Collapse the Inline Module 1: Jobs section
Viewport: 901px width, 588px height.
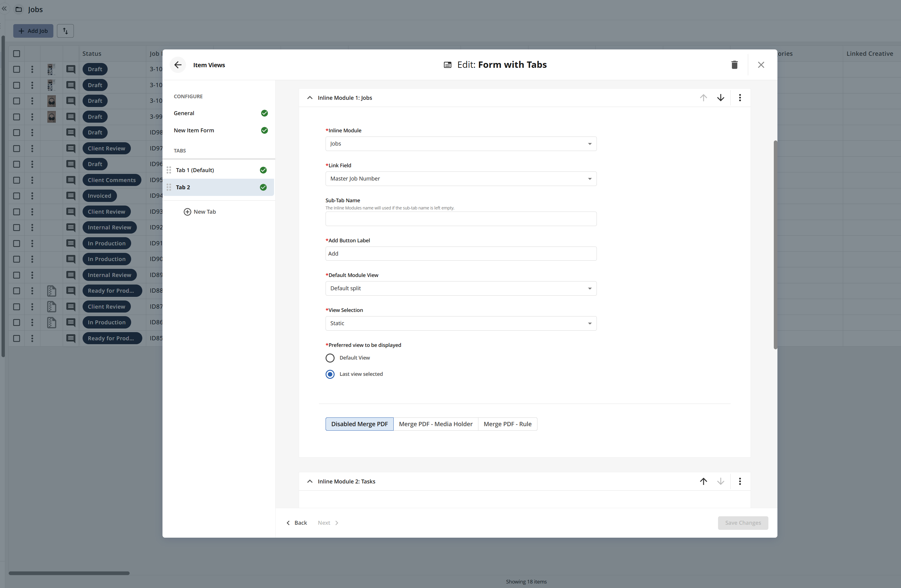click(310, 98)
